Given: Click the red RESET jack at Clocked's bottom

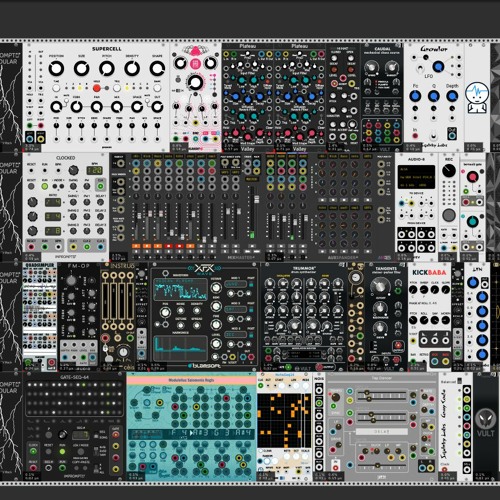Looking at the screenshot, I should pyautogui.click(x=31, y=247).
